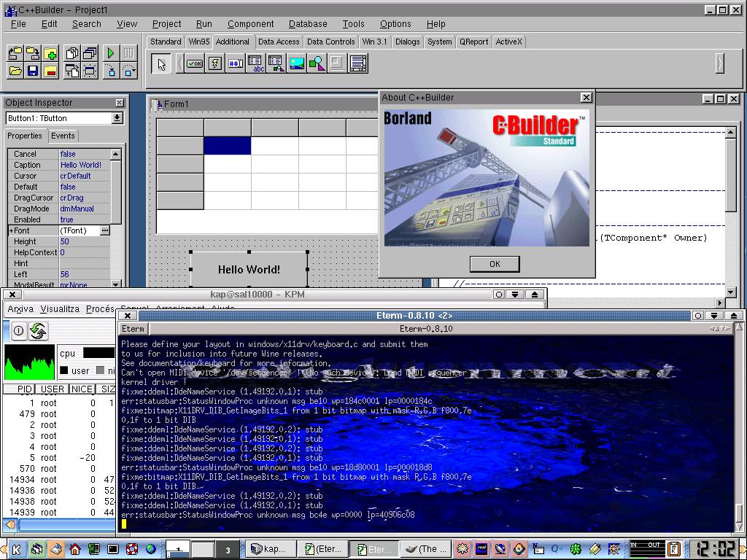Click the green Run arrow button
Screen dimensions: 747x560
pos(111,52)
